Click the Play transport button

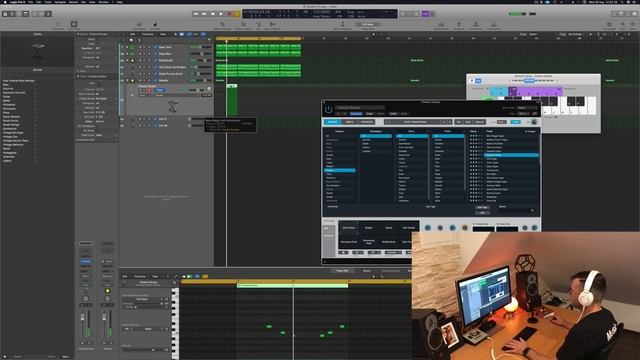[221, 13]
